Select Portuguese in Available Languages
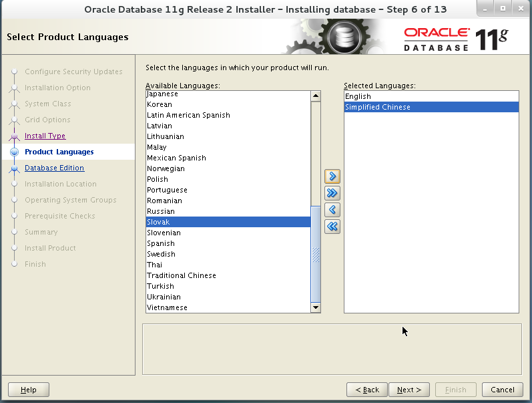532x403 pixels. pyautogui.click(x=228, y=190)
